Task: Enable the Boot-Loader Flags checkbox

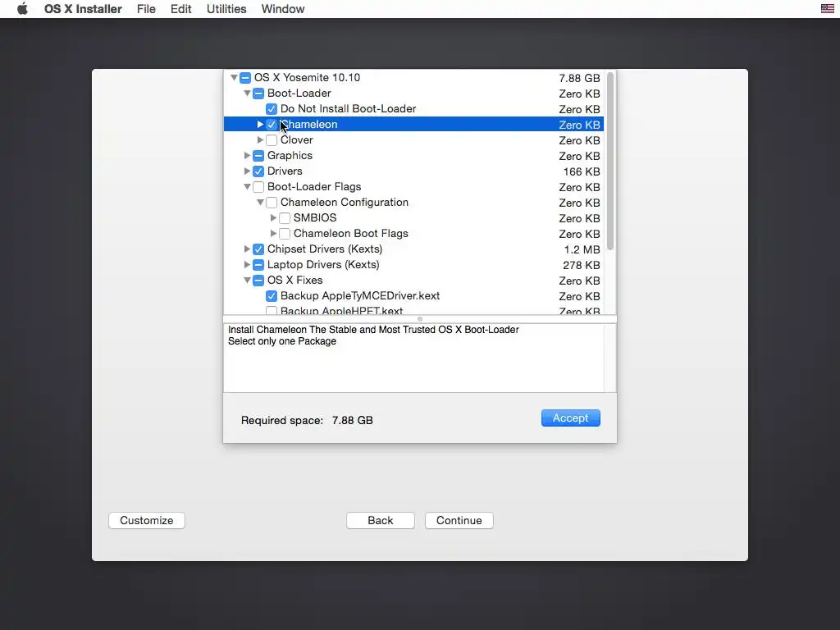Action: click(x=258, y=187)
